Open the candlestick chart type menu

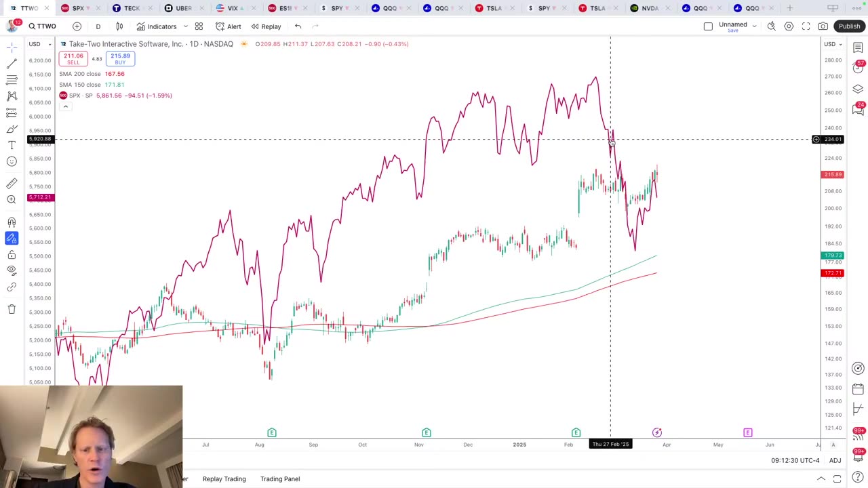pos(119,26)
